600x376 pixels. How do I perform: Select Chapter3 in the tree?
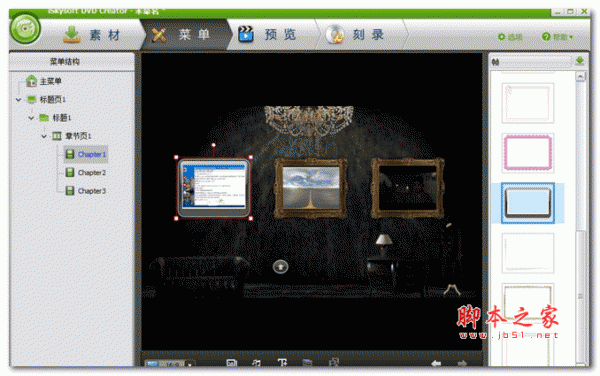tap(86, 190)
